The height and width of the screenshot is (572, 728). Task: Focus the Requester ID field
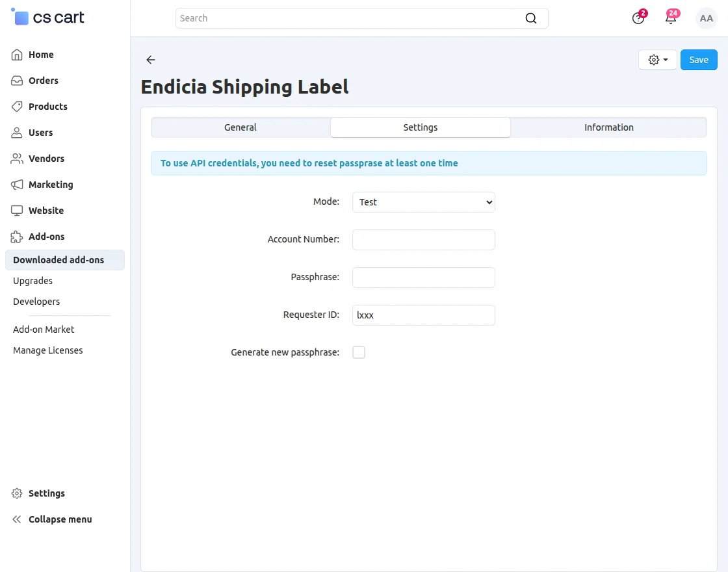point(423,315)
